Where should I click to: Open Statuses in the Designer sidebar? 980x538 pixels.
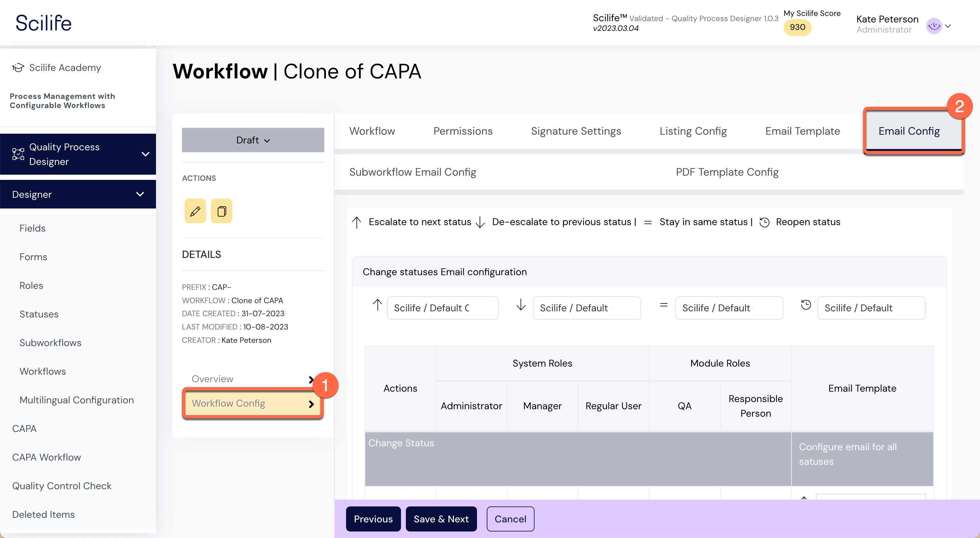pos(39,314)
